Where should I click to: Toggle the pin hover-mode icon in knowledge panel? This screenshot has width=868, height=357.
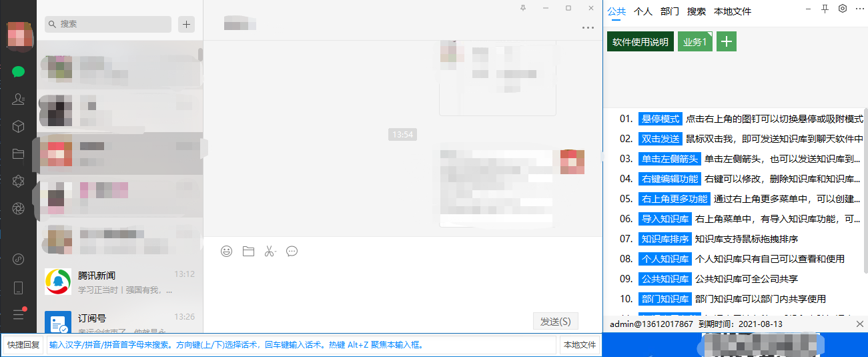click(825, 9)
